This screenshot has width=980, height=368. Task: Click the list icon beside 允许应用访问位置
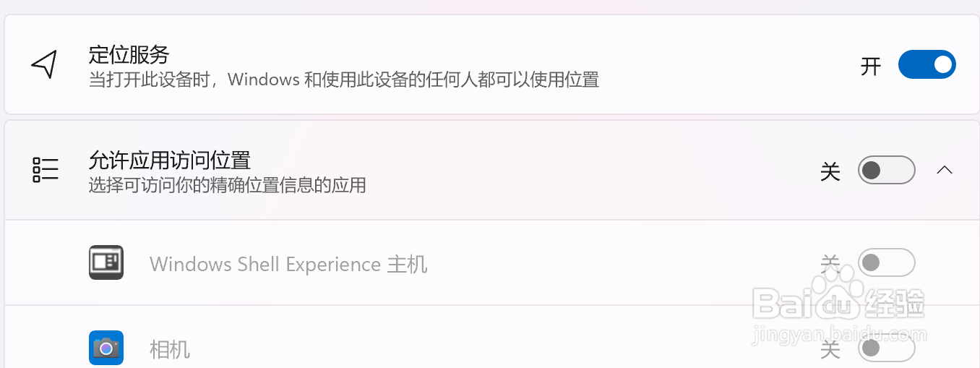click(46, 171)
